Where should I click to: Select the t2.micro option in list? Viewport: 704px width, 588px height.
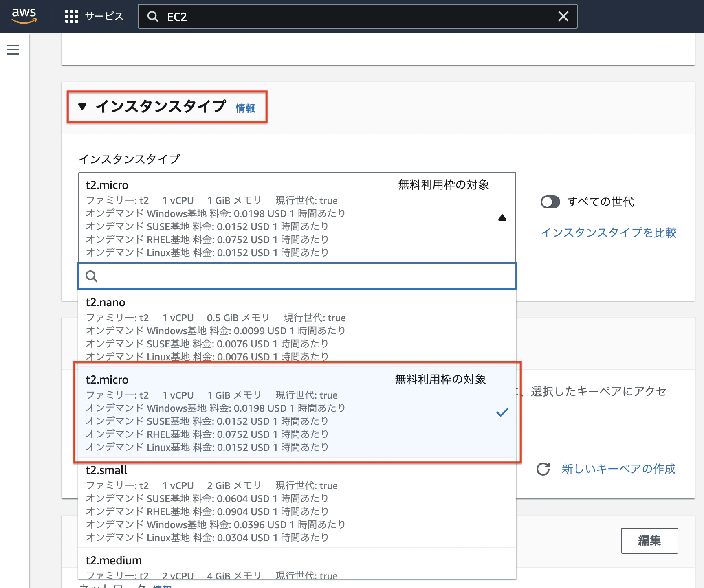[x=297, y=412]
